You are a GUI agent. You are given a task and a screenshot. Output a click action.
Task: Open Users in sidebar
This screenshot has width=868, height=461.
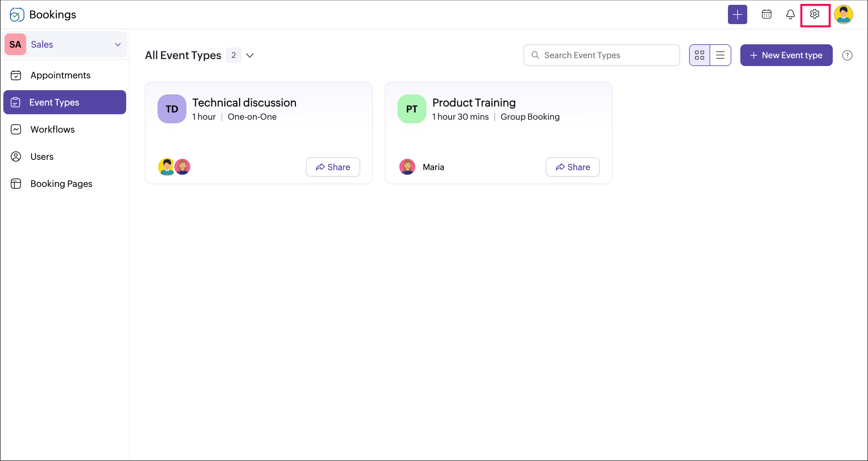[65, 156]
